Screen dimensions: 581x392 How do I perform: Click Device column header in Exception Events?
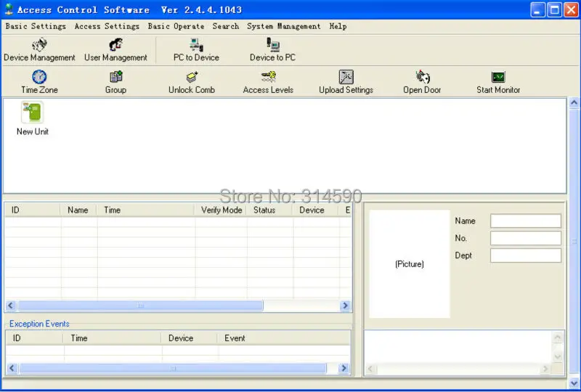[190, 338]
